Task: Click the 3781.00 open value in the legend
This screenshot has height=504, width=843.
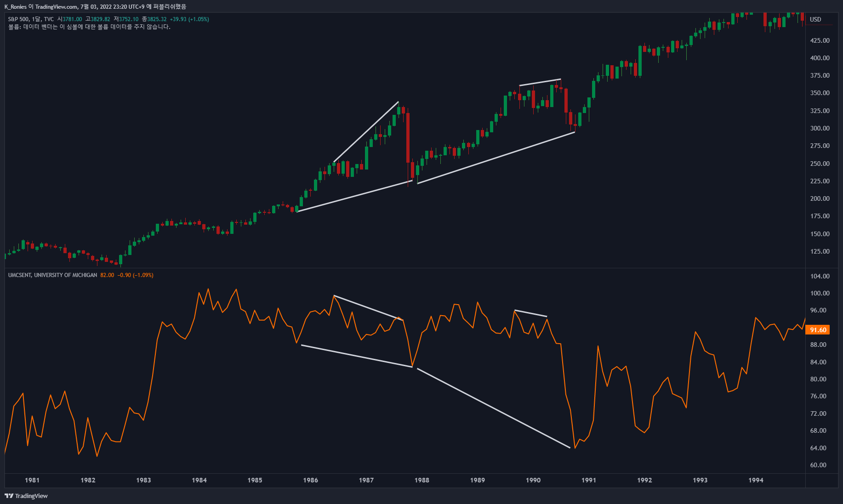Action: (x=73, y=19)
